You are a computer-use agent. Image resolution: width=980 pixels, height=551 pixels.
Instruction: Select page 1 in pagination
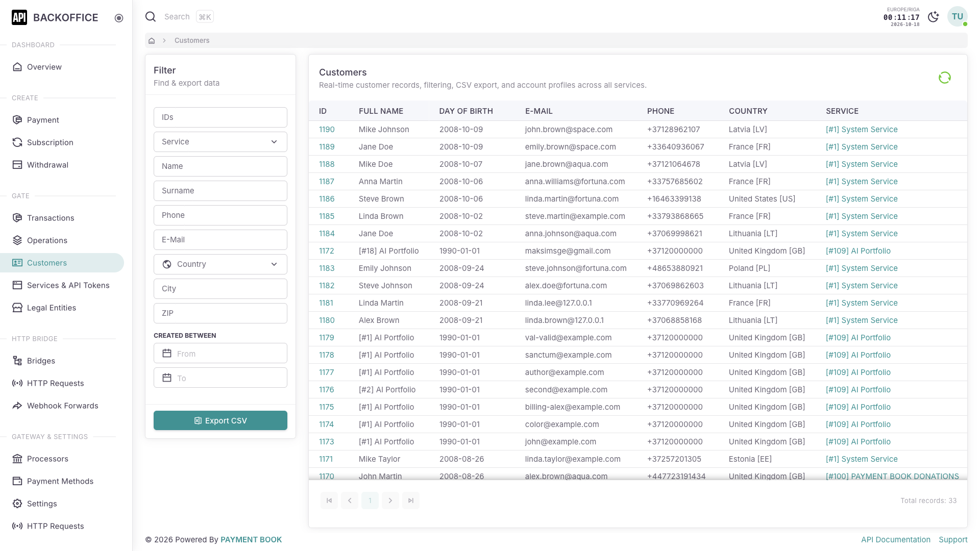coord(370,500)
